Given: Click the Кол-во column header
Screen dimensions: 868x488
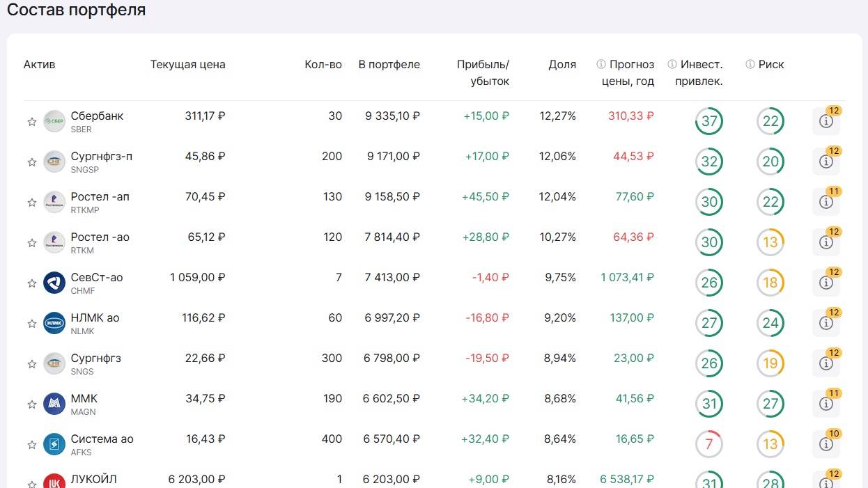Looking at the screenshot, I should (323, 65).
